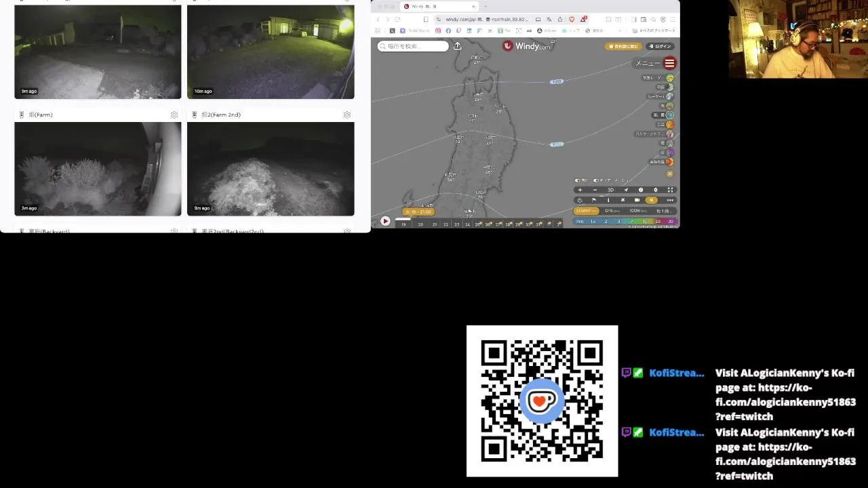The width and height of the screenshot is (868, 488).
Task: Click the flag icon in the map toolbar
Action: pos(593,200)
